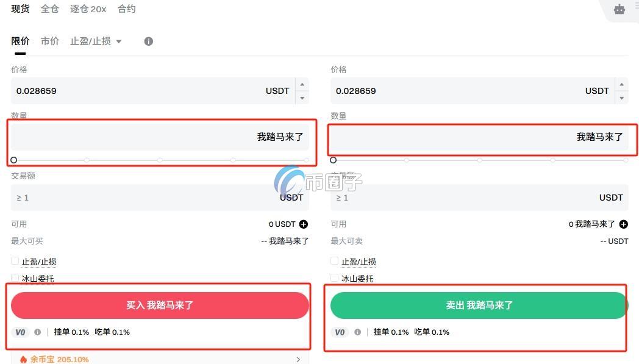Enable the buy-side 止盈/止损 checkbox

(x=15, y=260)
